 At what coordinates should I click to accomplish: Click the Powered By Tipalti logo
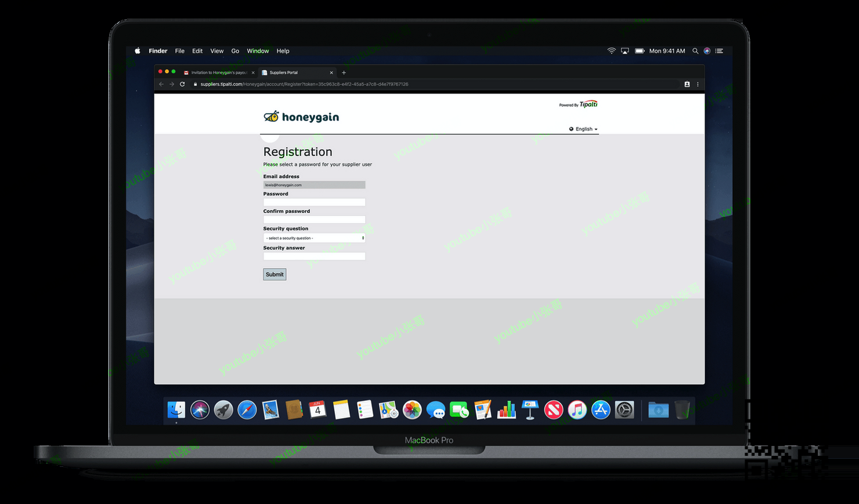click(578, 104)
